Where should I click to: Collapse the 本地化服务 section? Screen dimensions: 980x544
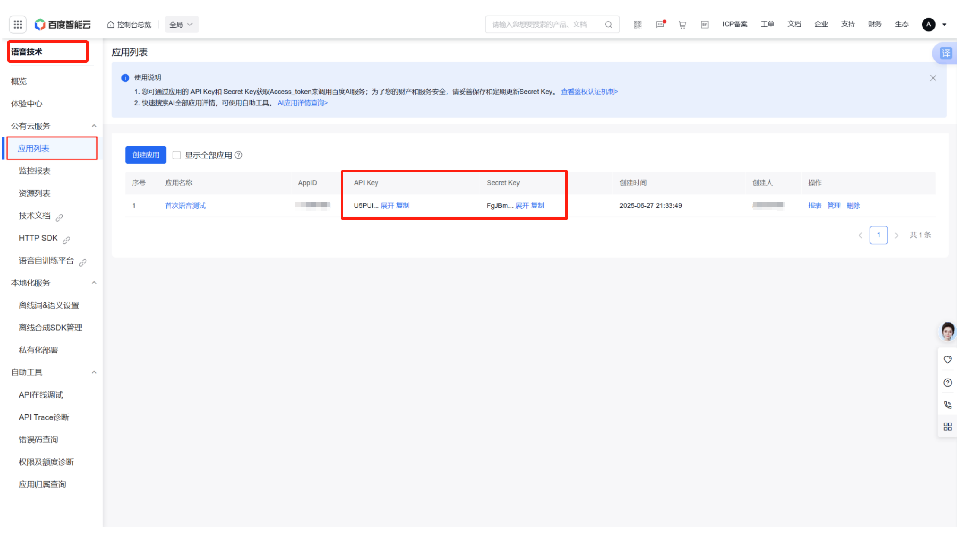coord(94,283)
